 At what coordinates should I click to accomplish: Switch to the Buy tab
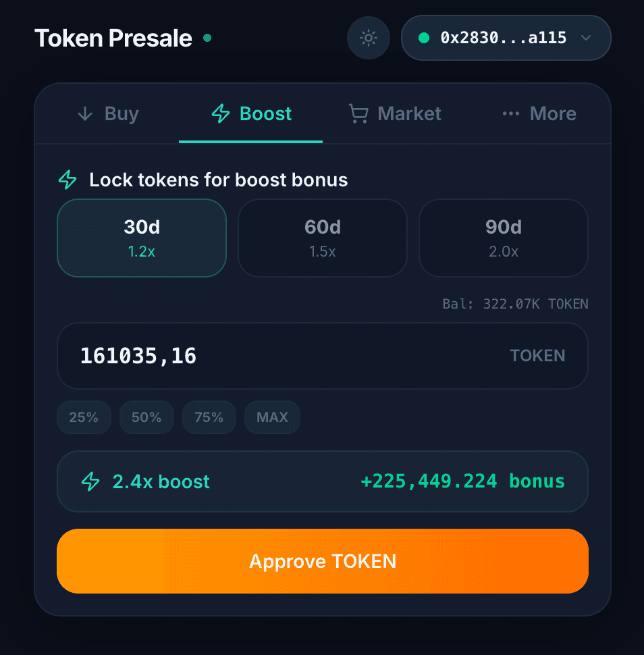point(108,113)
